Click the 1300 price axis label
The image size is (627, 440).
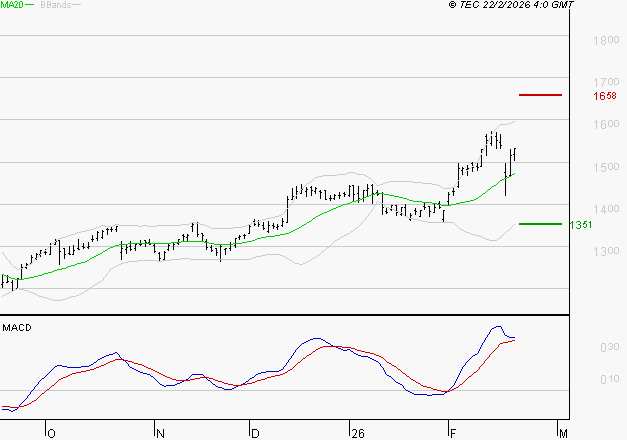[x=606, y=251]
